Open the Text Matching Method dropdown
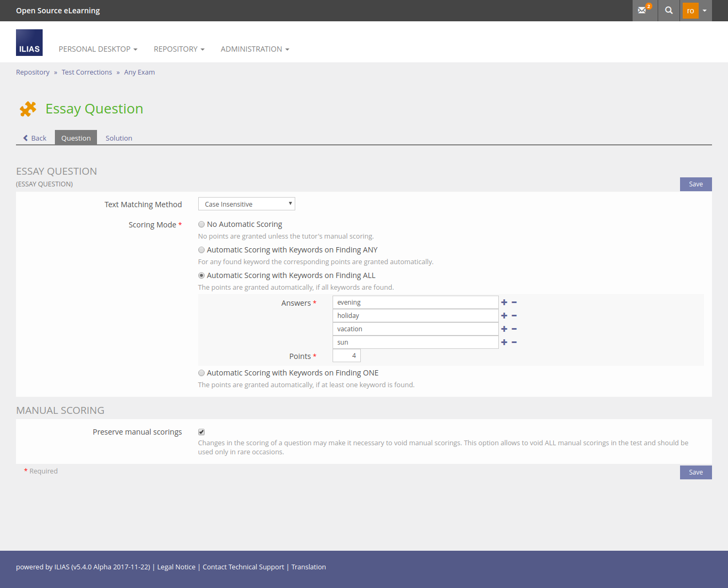Screen dimensions: 728x588 (x=246, y=204)
